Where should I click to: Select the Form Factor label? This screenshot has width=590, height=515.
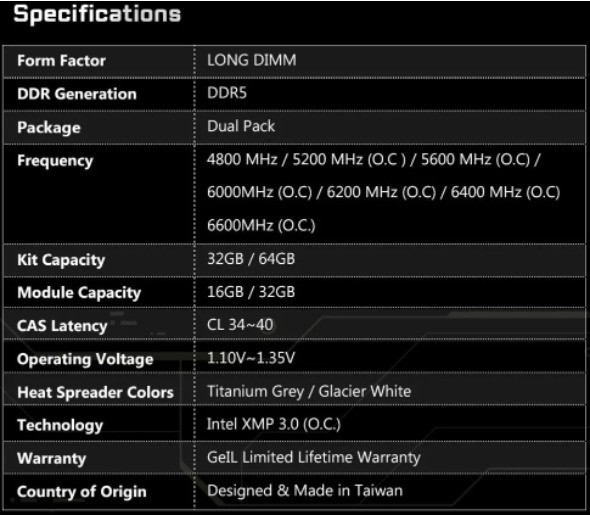tap(61, 61)
